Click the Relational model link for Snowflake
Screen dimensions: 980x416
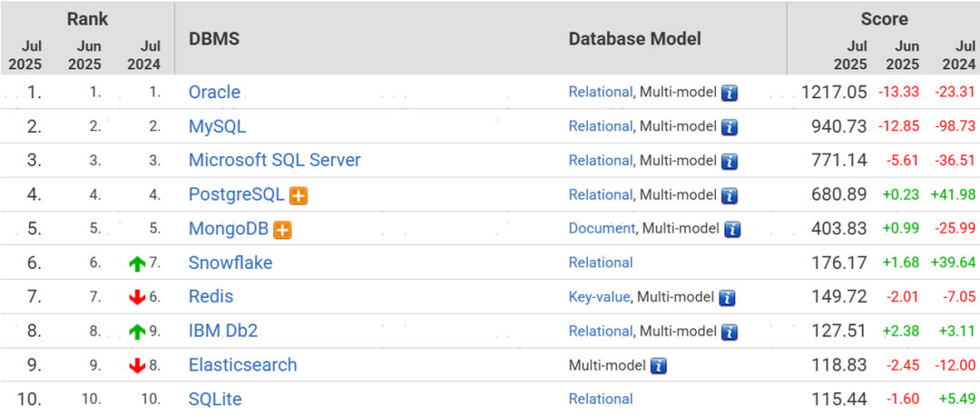point(600,262)
